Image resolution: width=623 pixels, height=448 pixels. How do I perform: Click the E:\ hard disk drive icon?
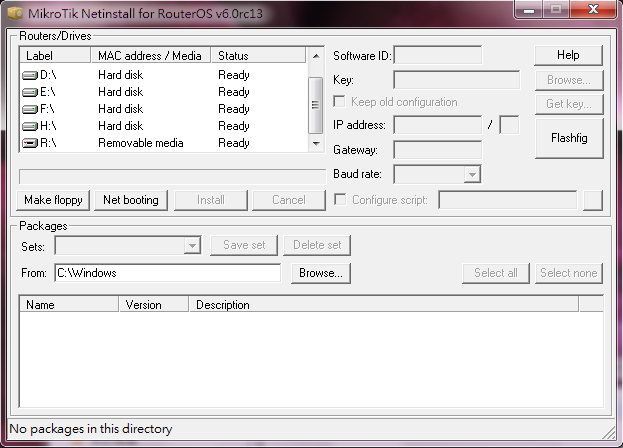(x=30, y=92)
